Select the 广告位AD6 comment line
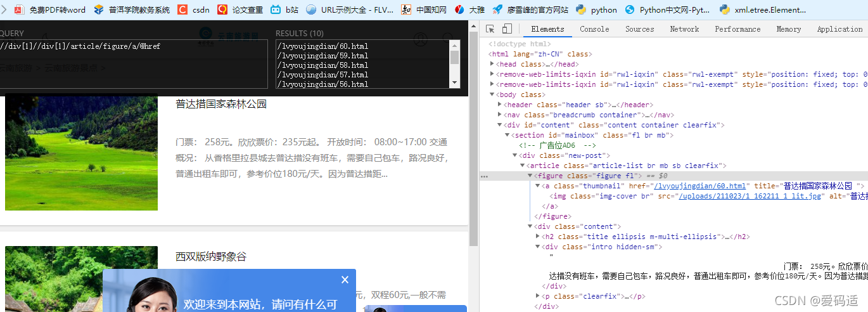868x312 pixels. click(558, 145)
